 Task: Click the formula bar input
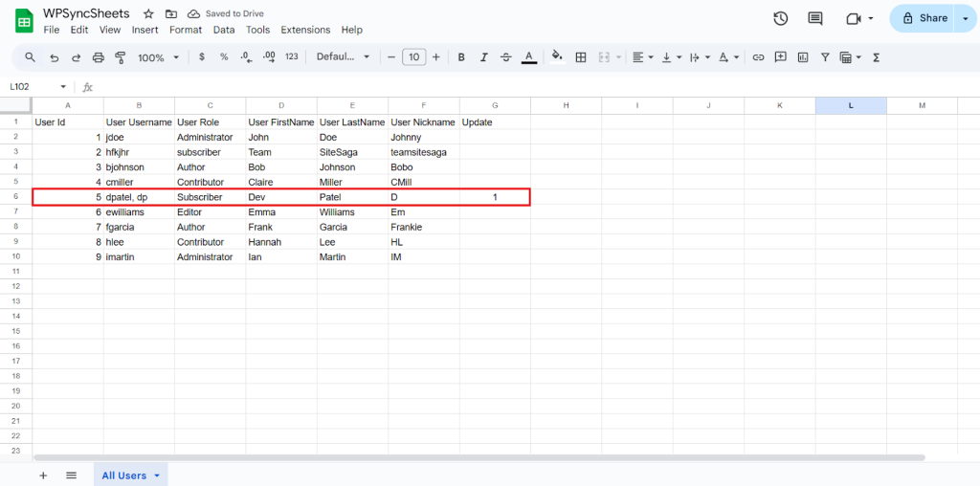[538, 87]
